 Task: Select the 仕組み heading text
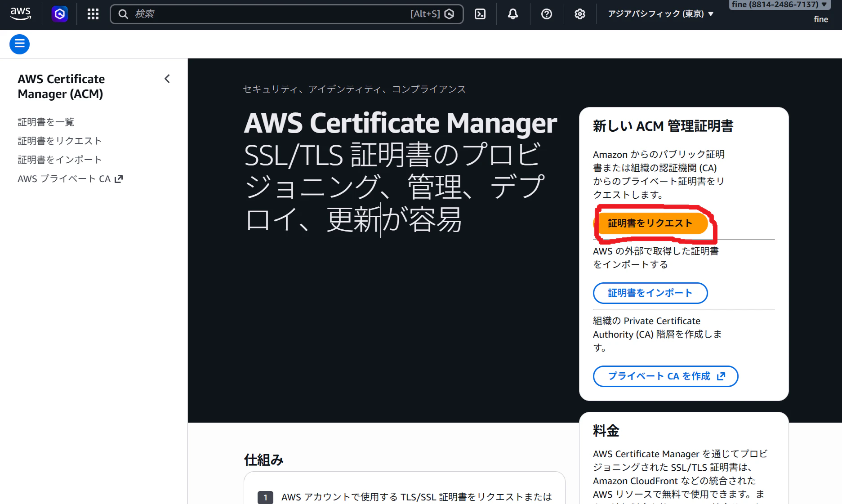point(263,460)
